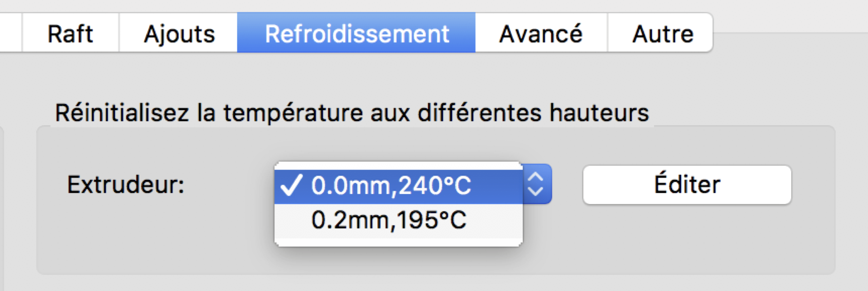Select the Refroidissement tab
This screenshot has width=868, height=291.
tap(357, 34)
